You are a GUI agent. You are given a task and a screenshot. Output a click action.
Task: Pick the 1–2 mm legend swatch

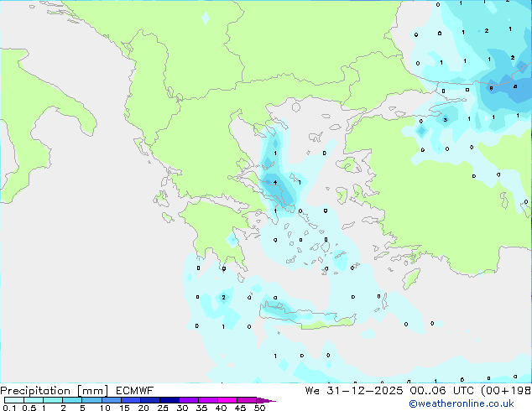tap(53, 400)
